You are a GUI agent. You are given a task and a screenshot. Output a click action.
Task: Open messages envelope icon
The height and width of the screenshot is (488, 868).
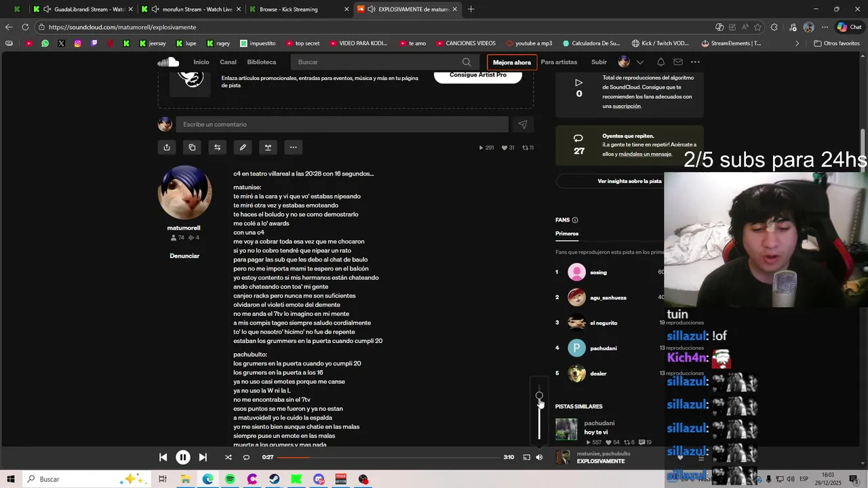(678, 62)
